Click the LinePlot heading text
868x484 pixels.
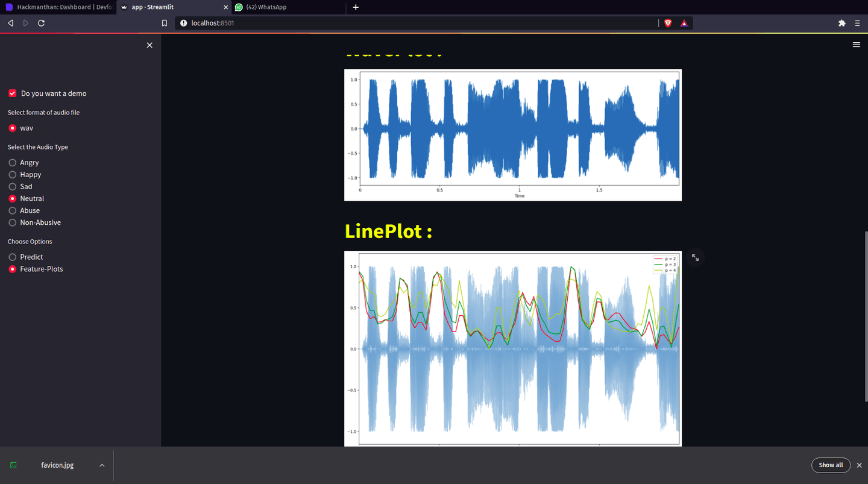pyautogui.click(x=388, y=231)
